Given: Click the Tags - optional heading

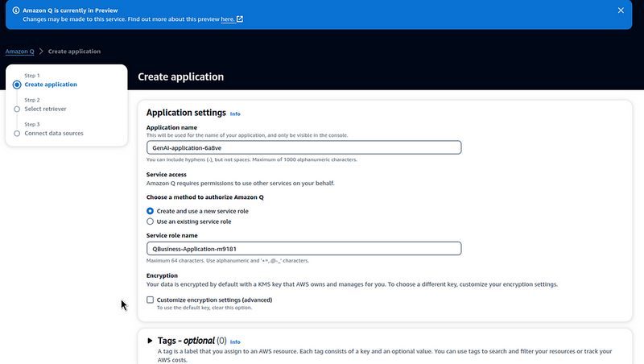Looking at the screenshot, I should (186, 341).
